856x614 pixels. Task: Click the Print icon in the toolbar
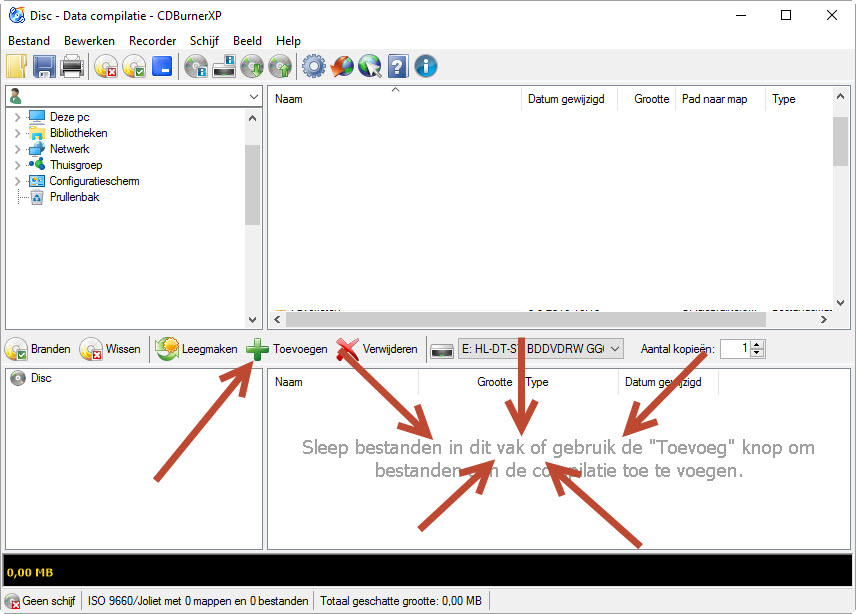coord(72,67)
